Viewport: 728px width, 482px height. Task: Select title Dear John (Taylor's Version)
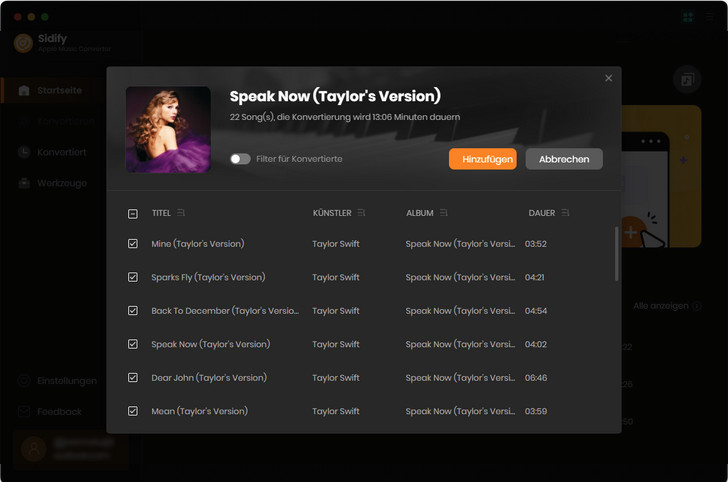tap(209, 378)
